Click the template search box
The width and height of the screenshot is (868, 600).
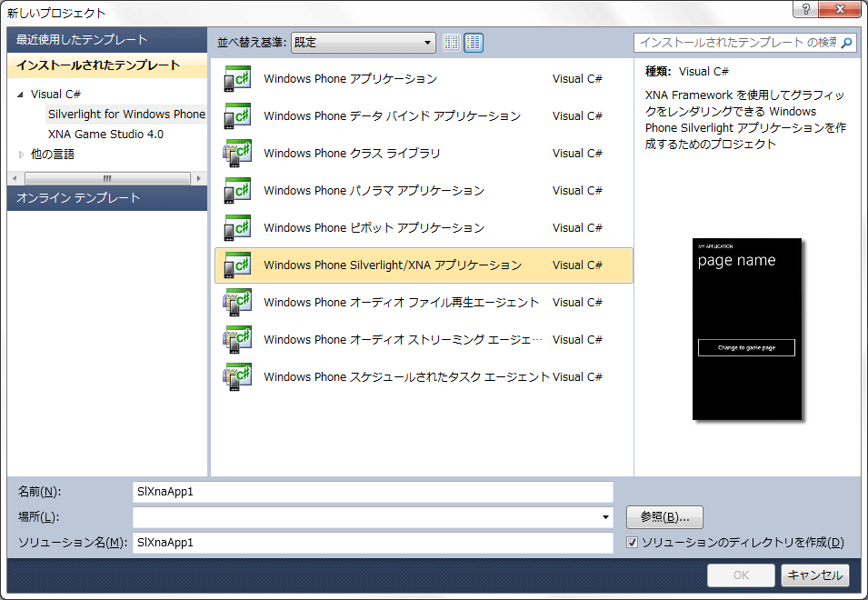pyautogui.click(x=744, y=43)
